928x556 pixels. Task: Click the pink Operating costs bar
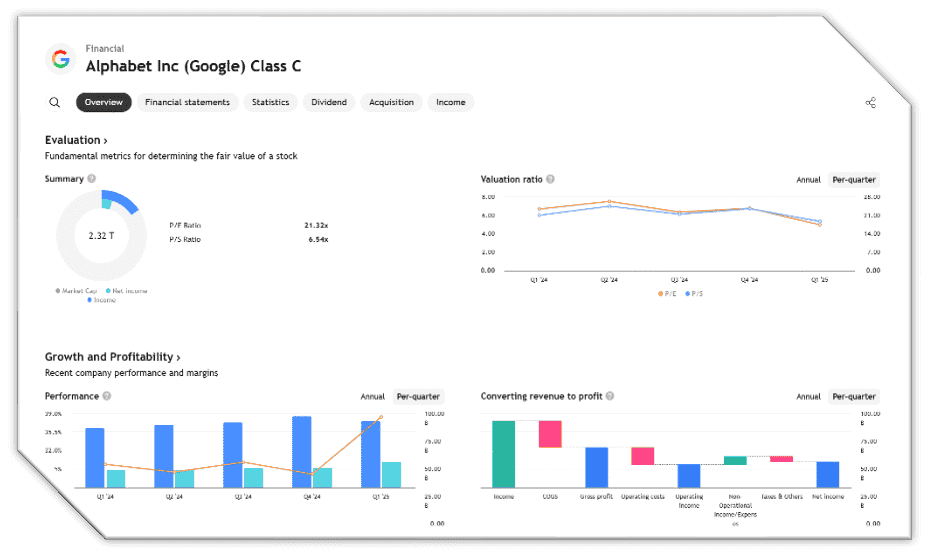[x=643, y=456]
